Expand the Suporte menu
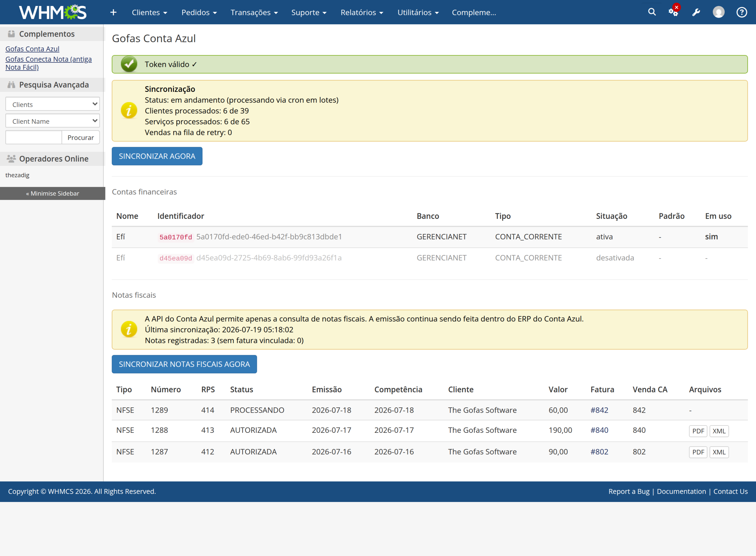This screenshot has height=556, width=756. click(x=309, y=12)
